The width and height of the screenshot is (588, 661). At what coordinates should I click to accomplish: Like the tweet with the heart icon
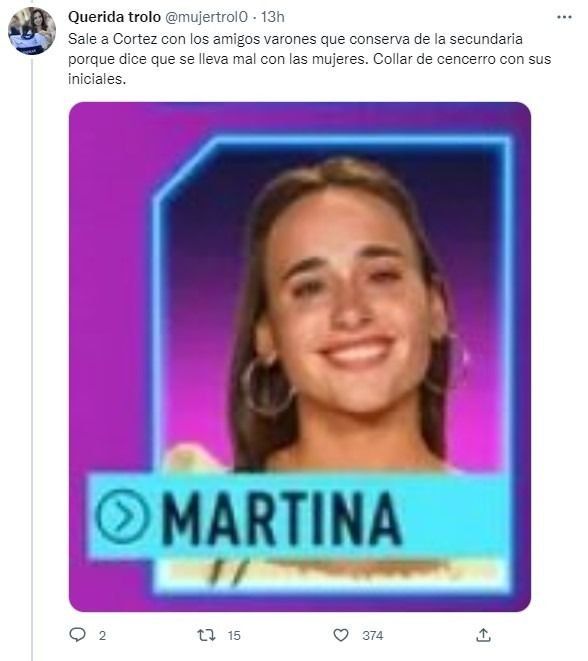coord(341,635)
